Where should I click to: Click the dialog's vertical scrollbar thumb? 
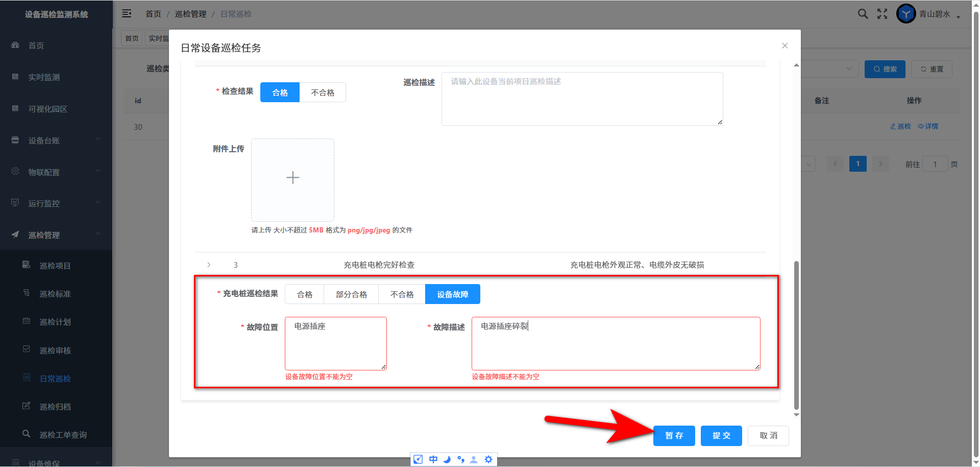coord(796,335)
